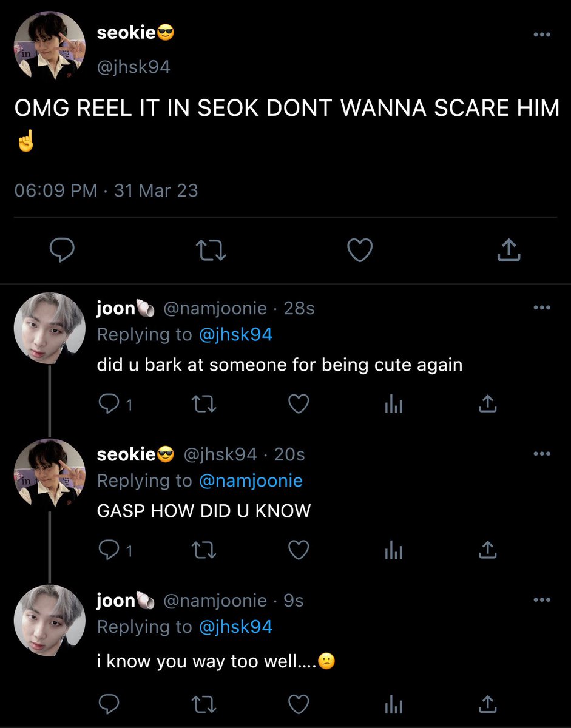
Task: Open joon's avatar on the 9s reply
Action: coord(50,621)
